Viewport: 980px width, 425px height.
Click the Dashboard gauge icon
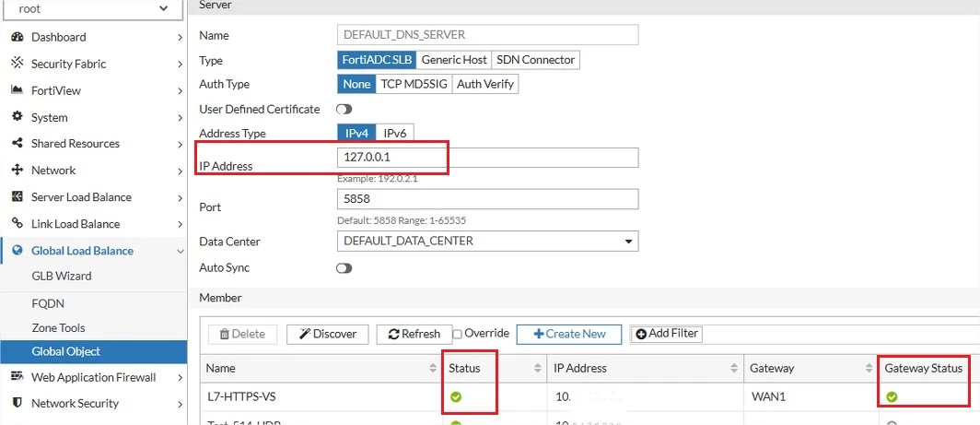pos(17,37)
